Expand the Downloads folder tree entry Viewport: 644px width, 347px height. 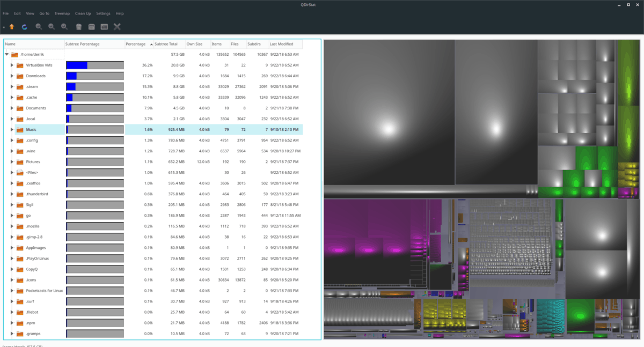[x=12, y=76]
